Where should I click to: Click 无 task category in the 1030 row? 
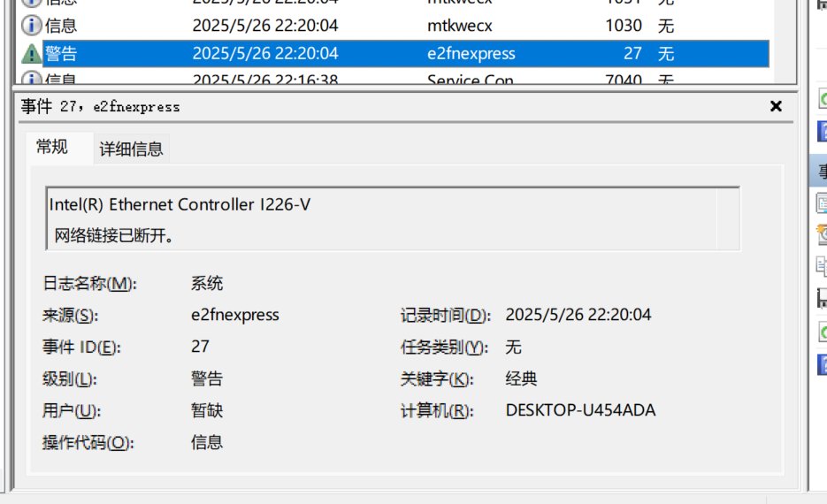[666, 26]
